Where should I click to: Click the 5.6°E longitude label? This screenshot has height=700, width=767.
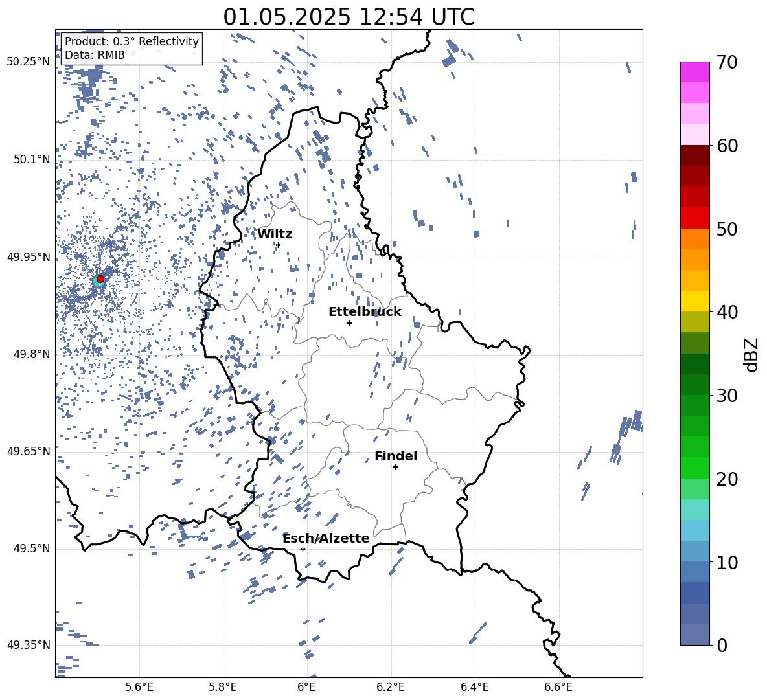pos(139,687)
